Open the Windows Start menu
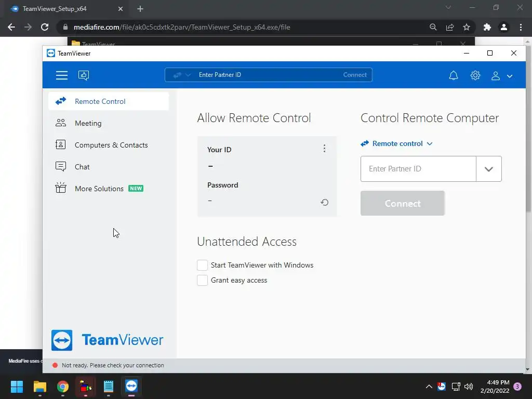 tap(17, 387)
